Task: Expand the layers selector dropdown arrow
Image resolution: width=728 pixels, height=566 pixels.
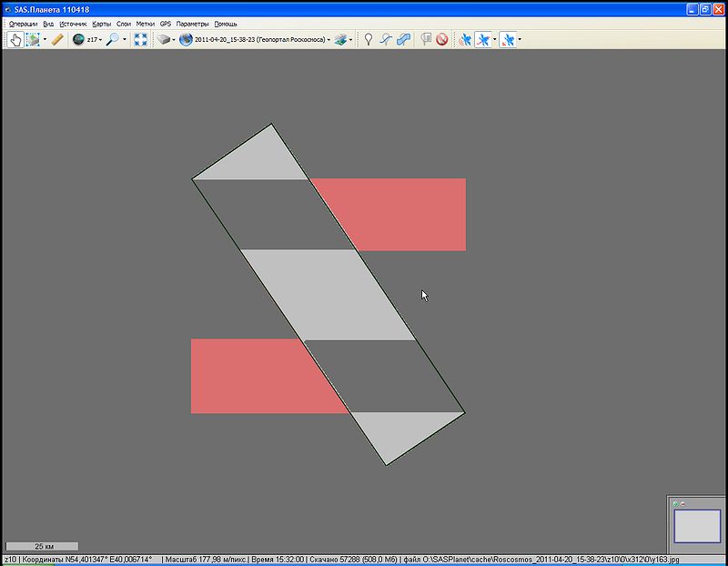Action: coord(350,40)
